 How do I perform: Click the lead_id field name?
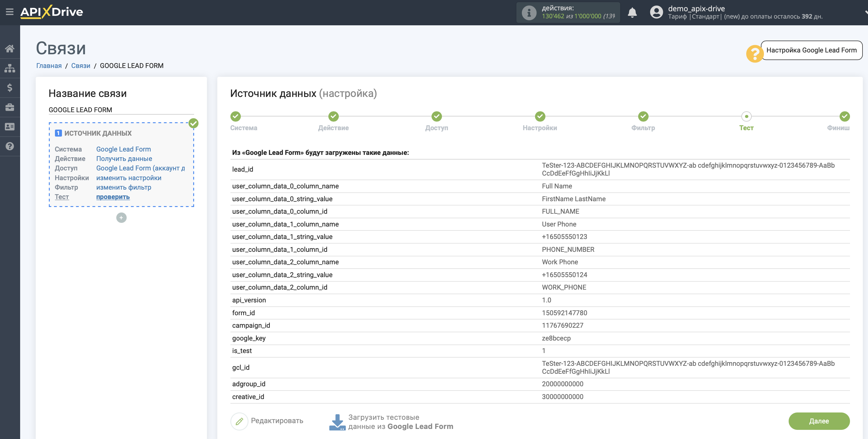point(242,169)
